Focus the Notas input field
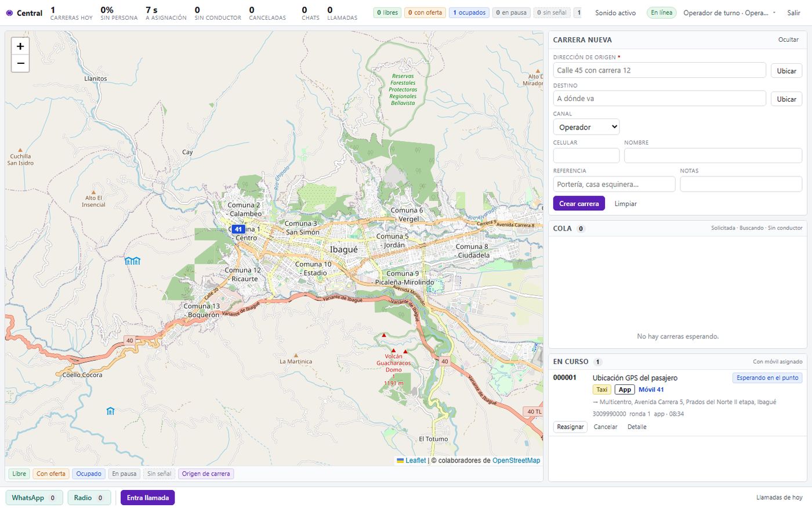 741,184
